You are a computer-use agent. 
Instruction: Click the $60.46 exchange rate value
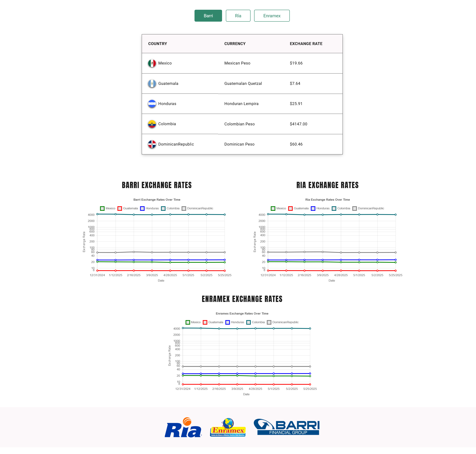coord(296,144)
